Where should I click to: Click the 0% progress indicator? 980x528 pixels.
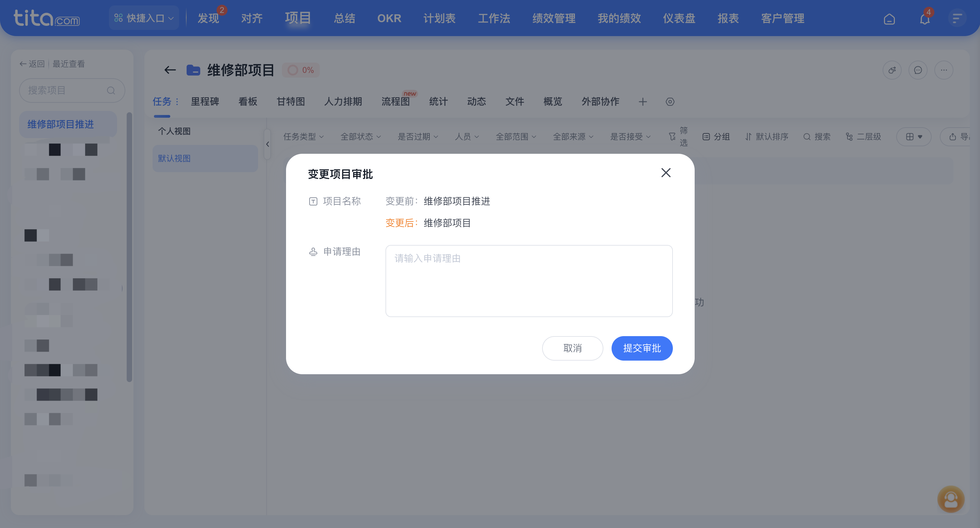(301, 70)
